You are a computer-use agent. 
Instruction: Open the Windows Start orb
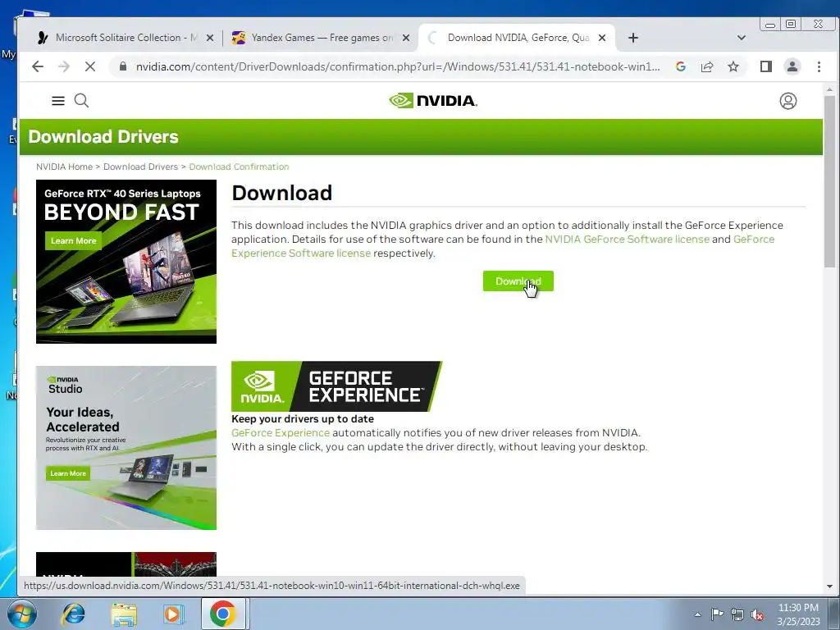pos(21,614)
